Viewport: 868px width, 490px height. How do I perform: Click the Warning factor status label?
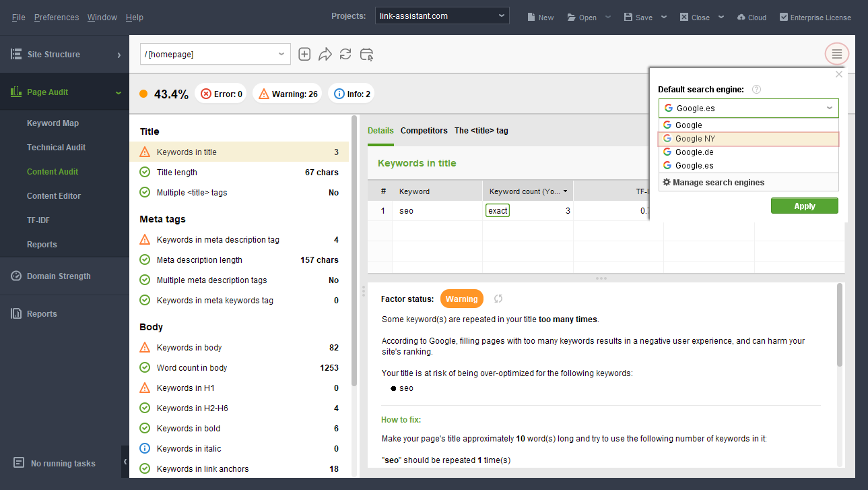[462, 299]
